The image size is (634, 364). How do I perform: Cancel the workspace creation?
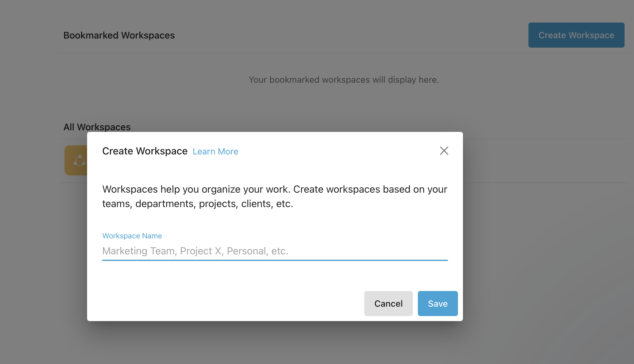(388, 303)
